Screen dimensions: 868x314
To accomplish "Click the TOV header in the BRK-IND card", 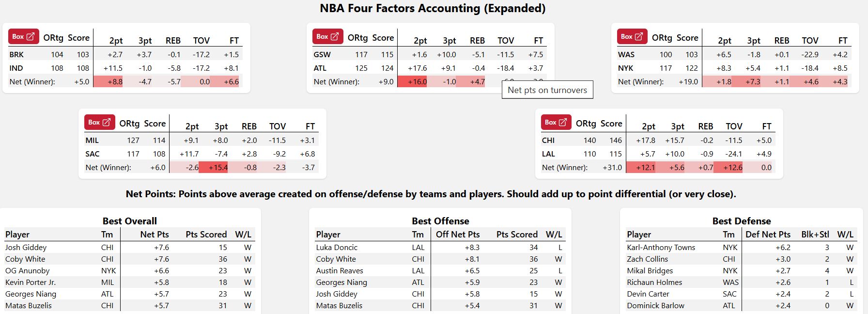I will pyautogui.click(x=201, y=41).
